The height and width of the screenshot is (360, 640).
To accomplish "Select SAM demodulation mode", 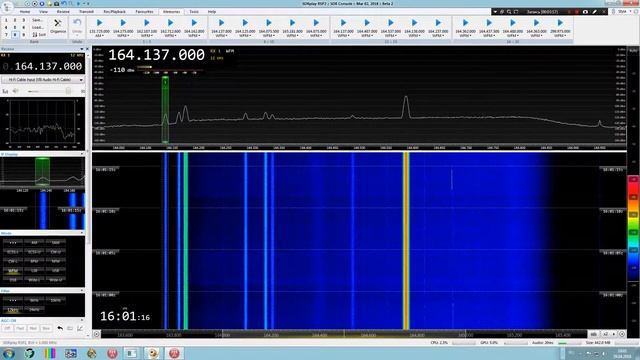I will [56, 242].
